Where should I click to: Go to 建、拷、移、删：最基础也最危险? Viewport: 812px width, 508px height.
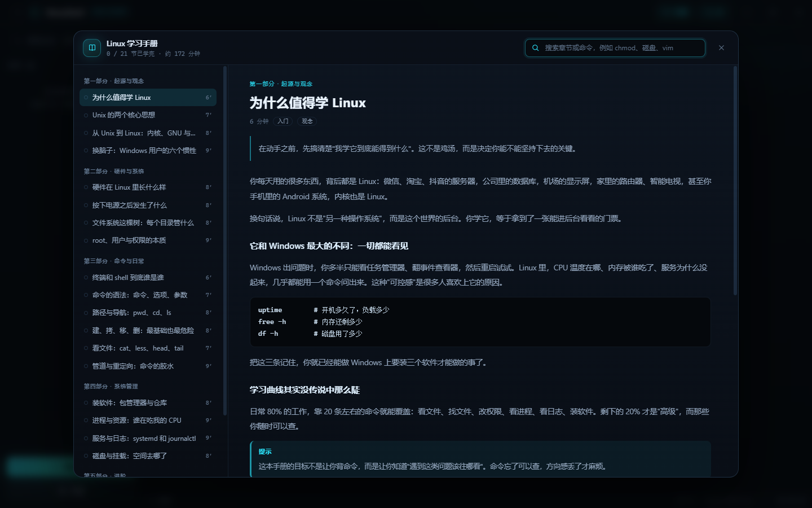(148, 331)
